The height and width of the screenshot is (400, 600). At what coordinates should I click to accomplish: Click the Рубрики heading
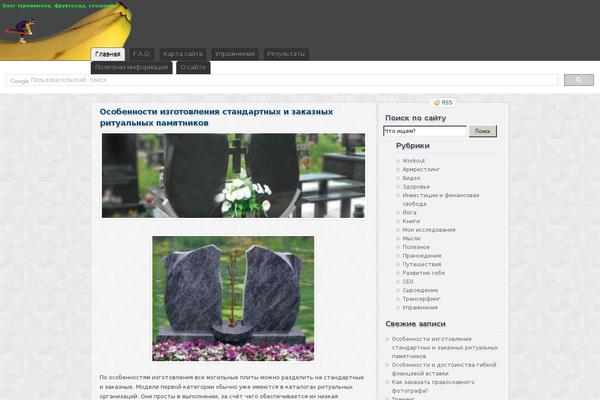click(412, 146)
